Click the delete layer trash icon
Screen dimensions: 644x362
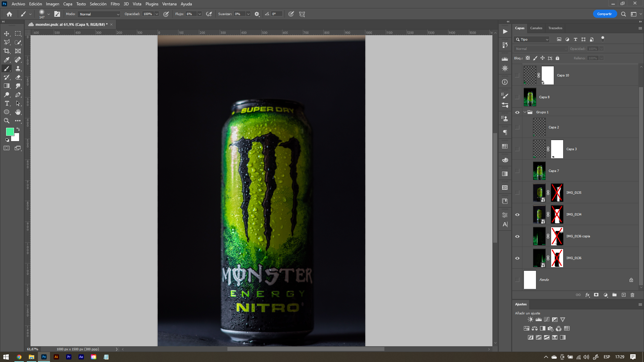632,295
